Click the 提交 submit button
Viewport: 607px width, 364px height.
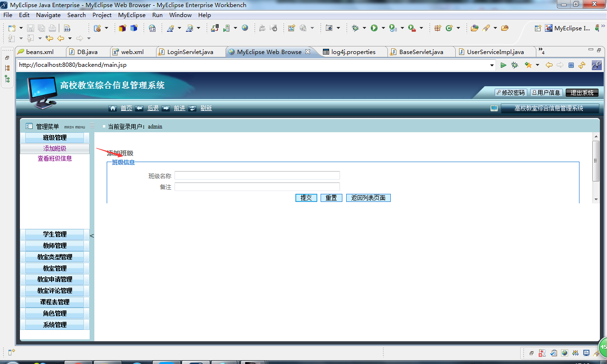[x=306, y=198]
